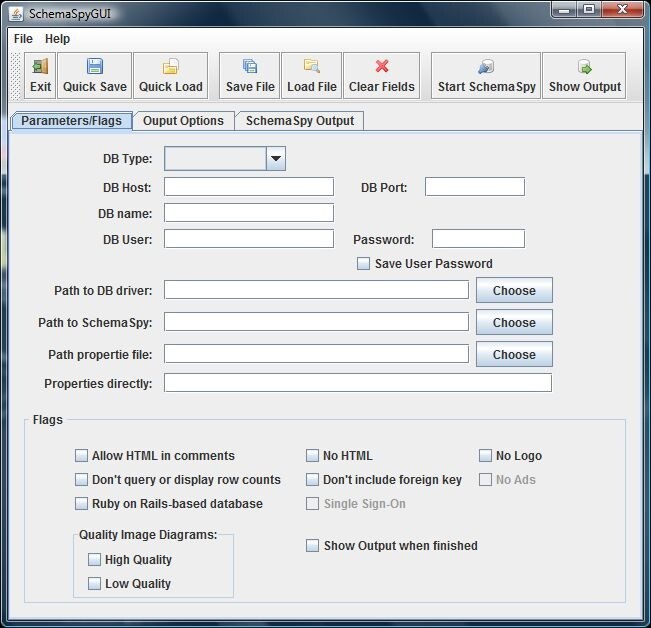Screen dimensions: 651x628
Task: Close the SchemaSpyGUI window
Action: click(622, 10)
